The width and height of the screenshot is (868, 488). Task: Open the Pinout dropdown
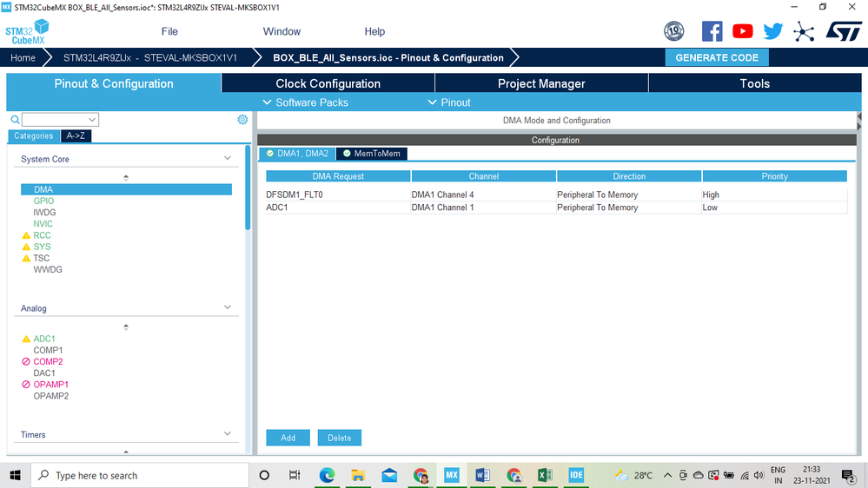pyautogui.click(x=449, y=102)
